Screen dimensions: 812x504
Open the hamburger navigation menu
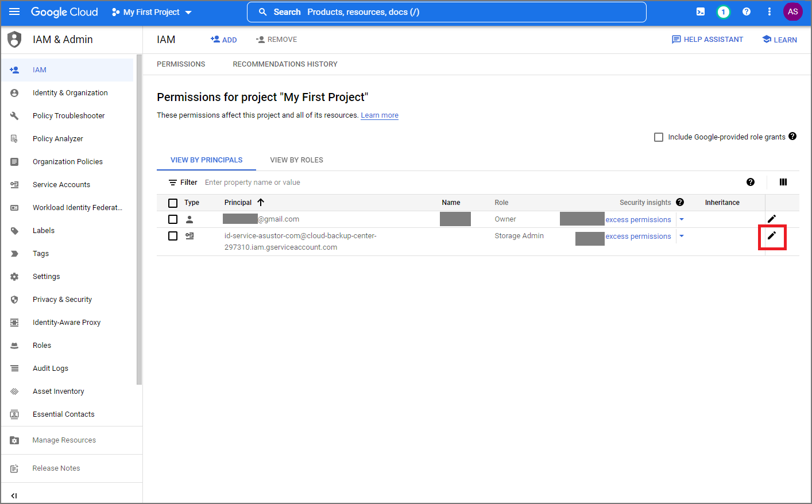[x=14, y=12]
